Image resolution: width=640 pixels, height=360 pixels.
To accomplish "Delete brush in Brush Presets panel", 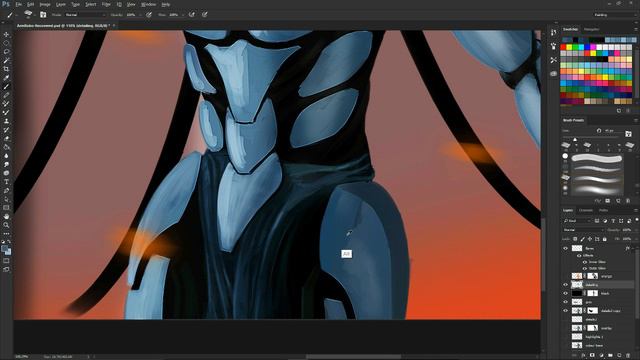I will click(x=628, y=201).
